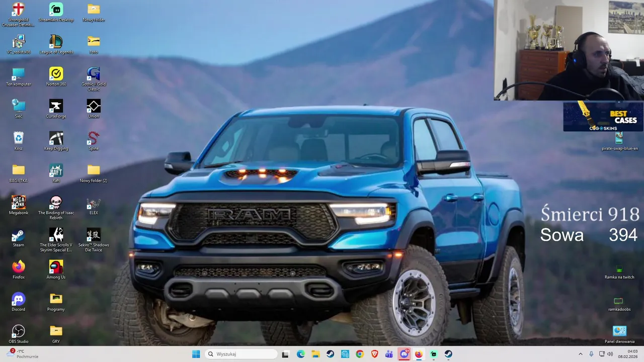Screen dimensions: 644x362
Task: Open Task View from the taskbar
Action: point(285,354)
